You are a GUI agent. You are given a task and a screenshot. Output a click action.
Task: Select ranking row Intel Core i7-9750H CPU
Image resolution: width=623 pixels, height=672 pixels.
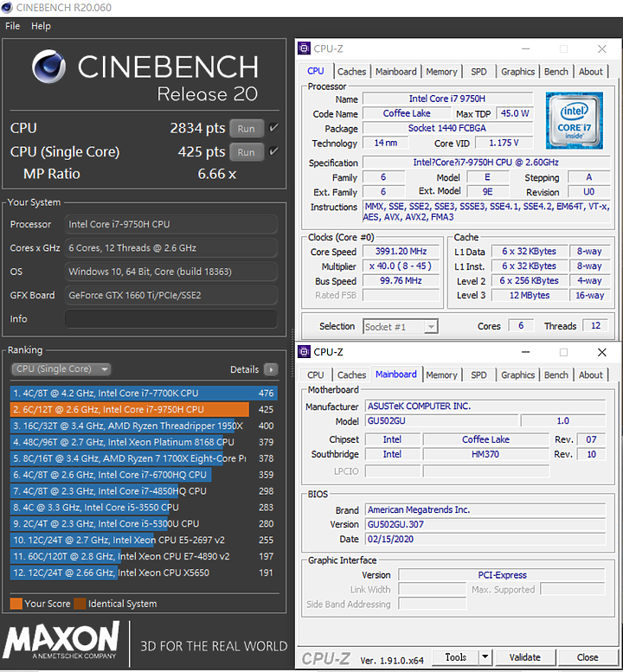144,409
